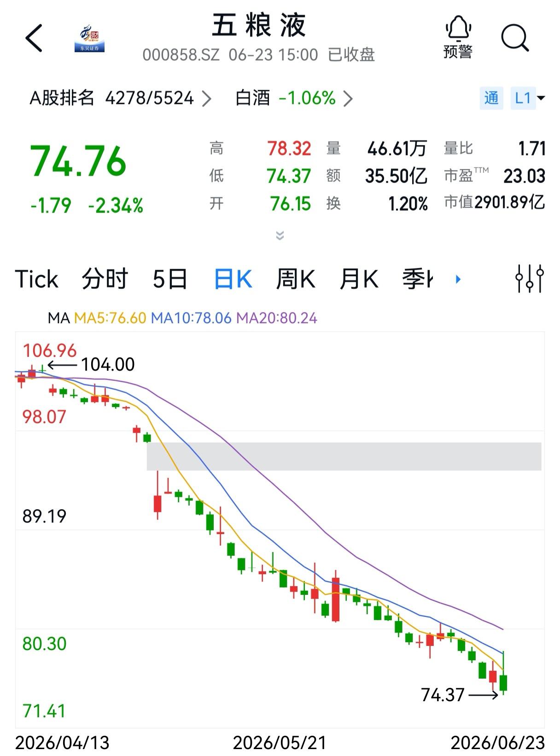Tap the 89.19 price axis label
The image size is (560, 756).
pos(44,516)
